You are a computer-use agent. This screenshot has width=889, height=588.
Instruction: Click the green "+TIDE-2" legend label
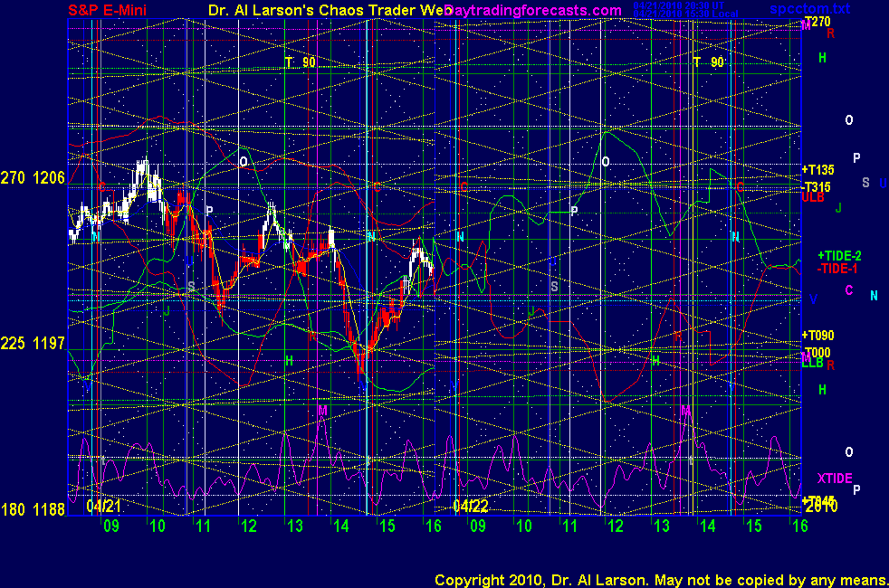[839, 256]
